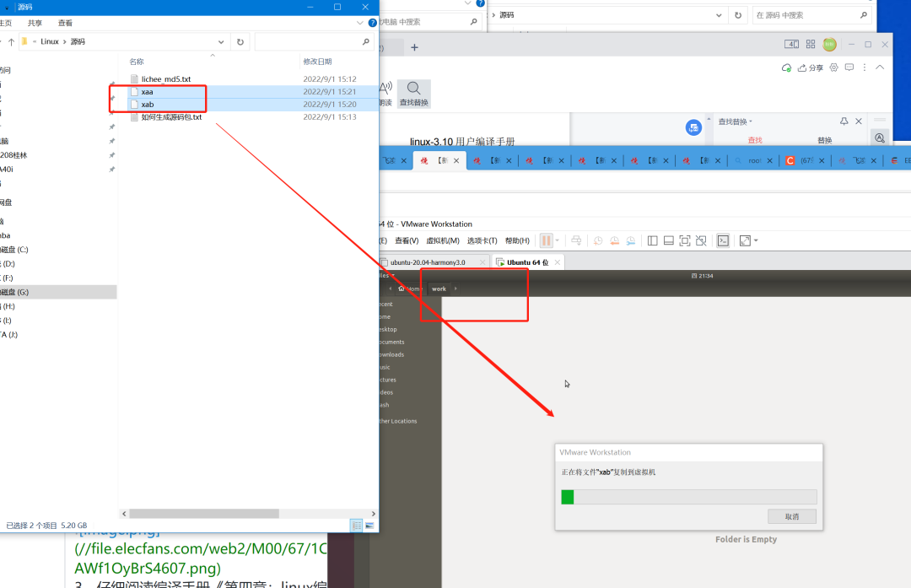Click the cloud sync status icon
This screenshot has width=911, height=588.
click(786, 67)
